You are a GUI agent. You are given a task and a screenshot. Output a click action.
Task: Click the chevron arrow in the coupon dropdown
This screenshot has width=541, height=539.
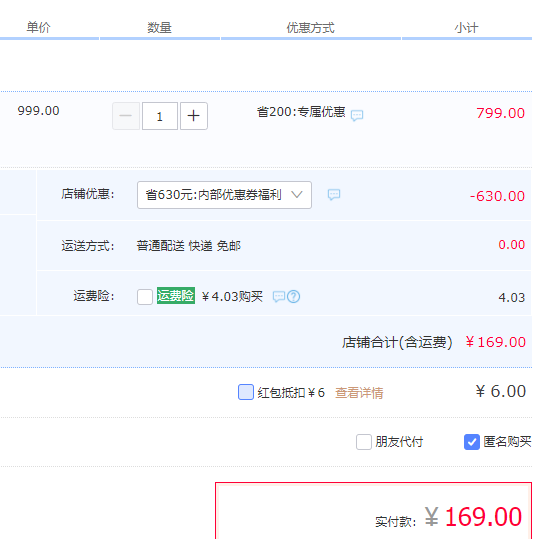tap(297, 195)
